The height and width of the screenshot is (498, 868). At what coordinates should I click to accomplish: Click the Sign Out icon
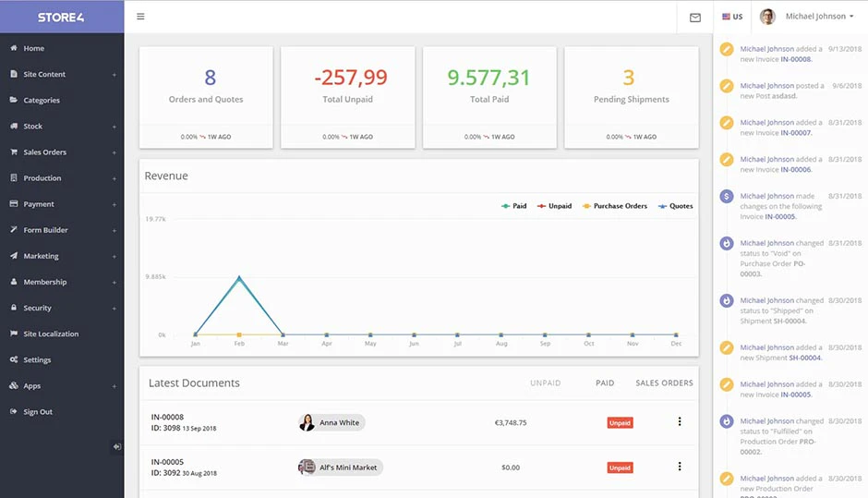[x=13, y=411]
